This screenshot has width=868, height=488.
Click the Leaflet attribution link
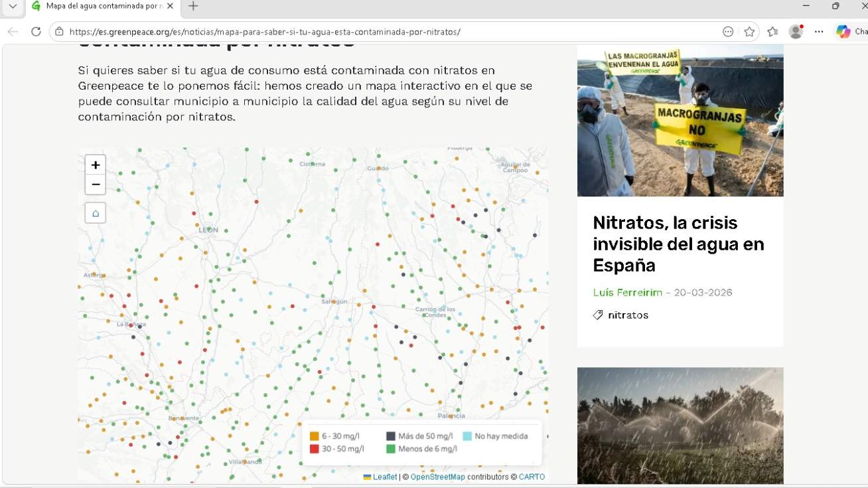pyautogui.click(x=384, y=477)
